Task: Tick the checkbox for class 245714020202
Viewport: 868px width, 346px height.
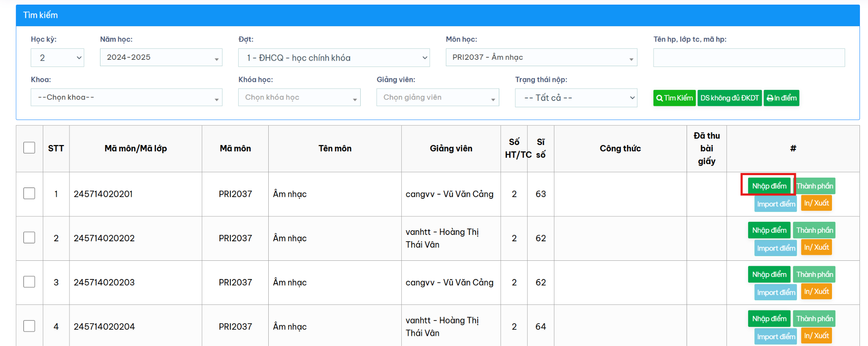Action: click(x=29, y=237)
